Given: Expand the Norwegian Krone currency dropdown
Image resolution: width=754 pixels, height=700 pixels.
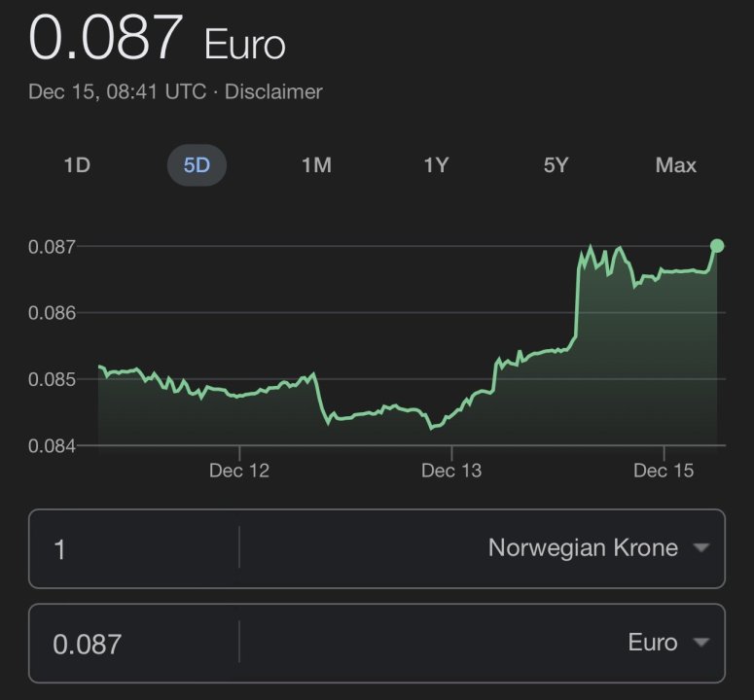Looking at the screenshot, I should click(583, 548).
